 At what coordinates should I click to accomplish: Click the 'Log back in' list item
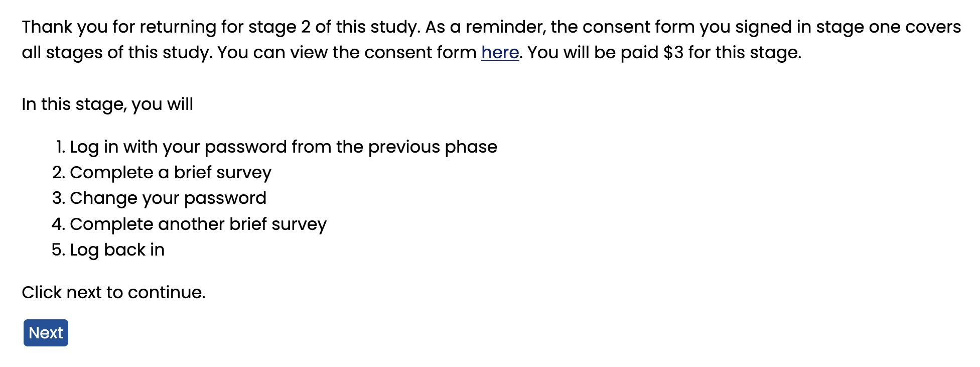(x=117, y=250)
